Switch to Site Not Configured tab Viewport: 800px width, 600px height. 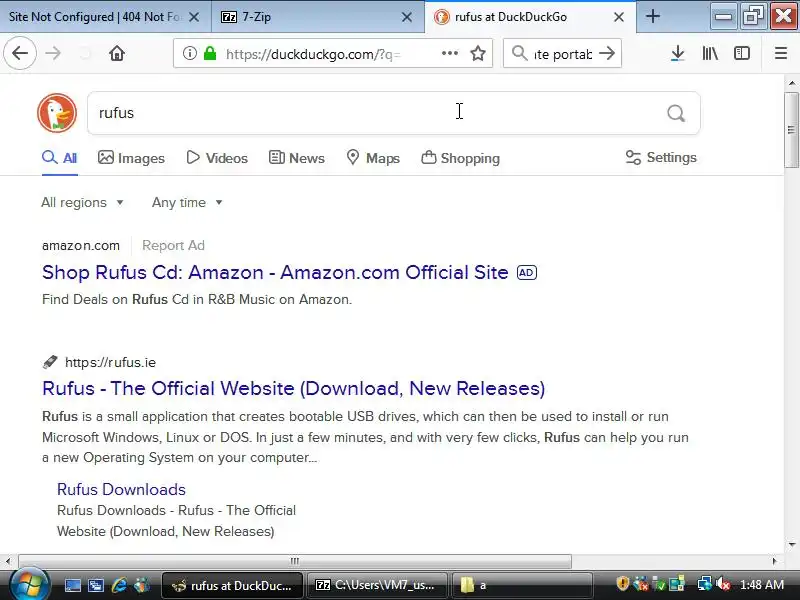point(106,17)
